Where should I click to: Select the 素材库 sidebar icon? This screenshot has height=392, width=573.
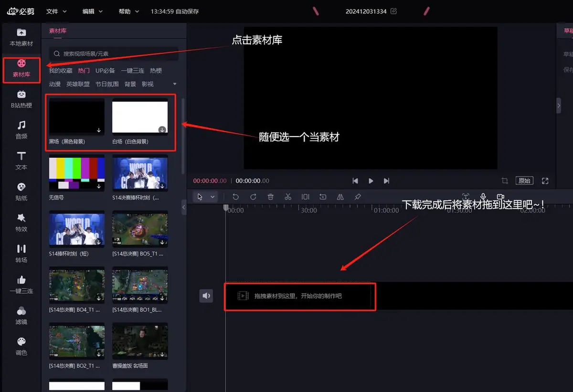pos(21,68)
